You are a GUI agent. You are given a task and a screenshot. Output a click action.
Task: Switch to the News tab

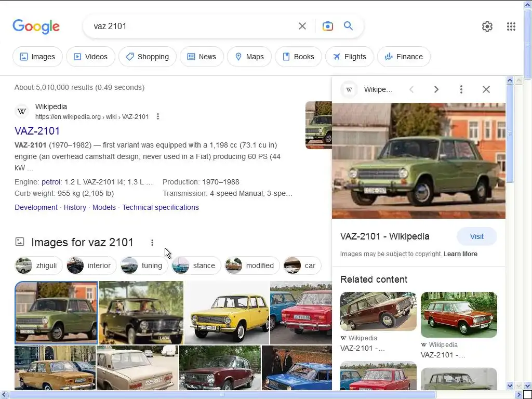202,57
